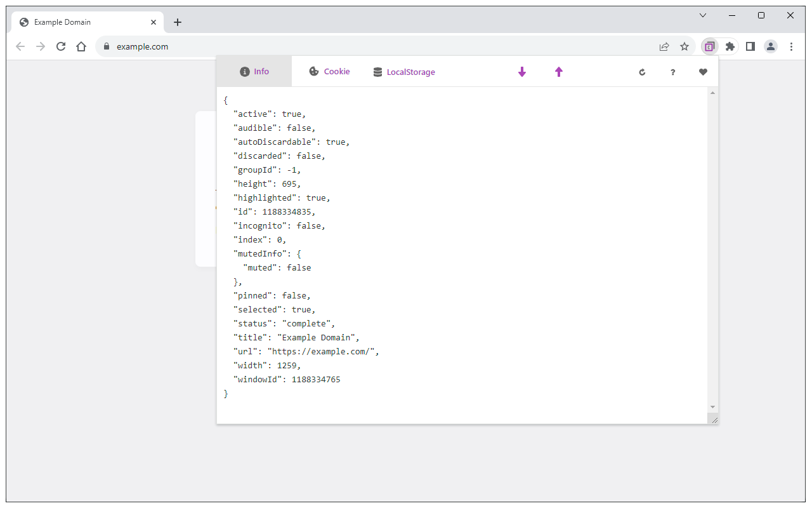Switch to the Cookie tab
Image resolution: width=812 pixels, height=508 pixels.
click(329, 72)
